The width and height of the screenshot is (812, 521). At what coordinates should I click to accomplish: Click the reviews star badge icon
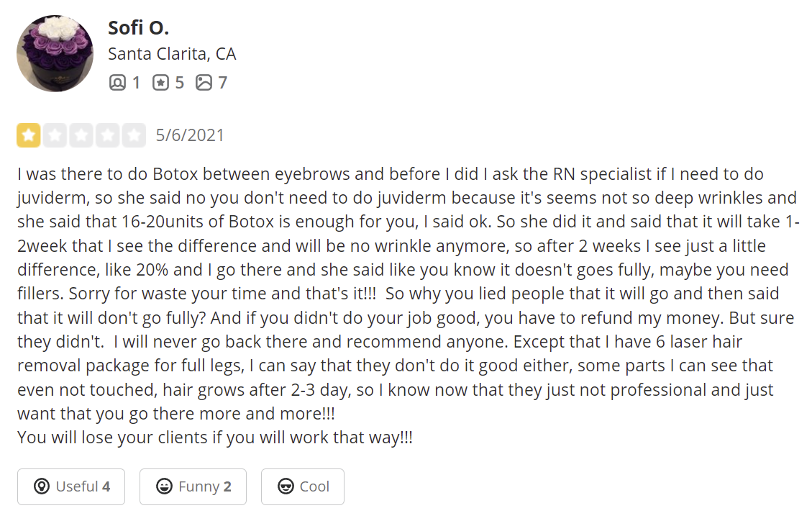pyautogui.click(x=160, y=83)
